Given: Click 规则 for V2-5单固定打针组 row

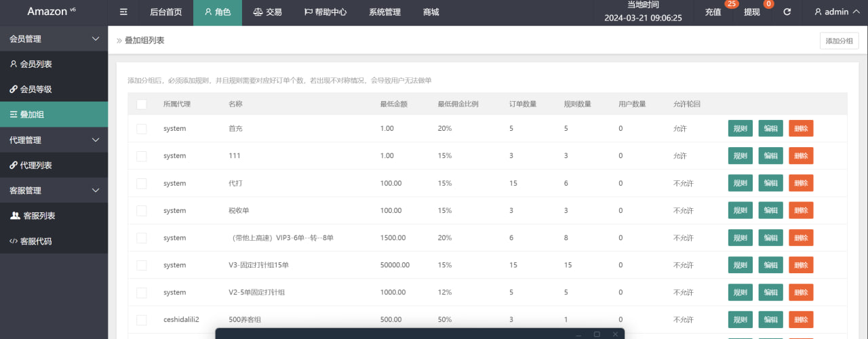Looking at the screenshot, I should click(741, 292).
